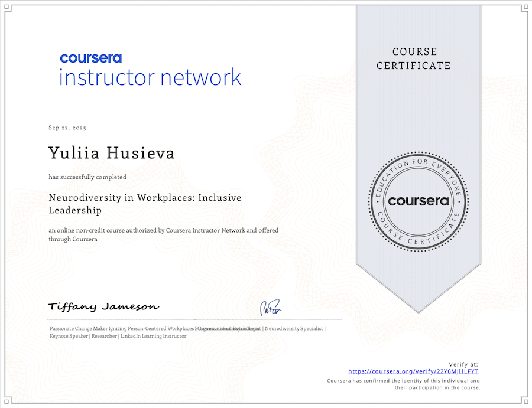Viewport: 532px width, 408px height.
Task: Click the bold coursera text inside seal
Action: coord(419,201)
